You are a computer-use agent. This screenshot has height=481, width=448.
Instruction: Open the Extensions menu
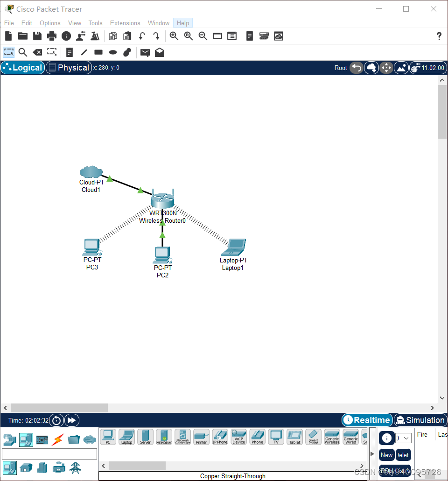(x=125, y=23)
